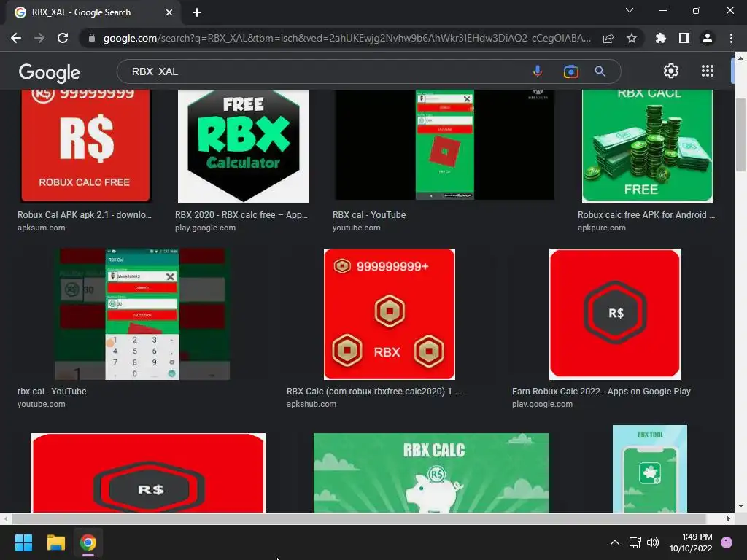Reload the current page

click(63, 38)
